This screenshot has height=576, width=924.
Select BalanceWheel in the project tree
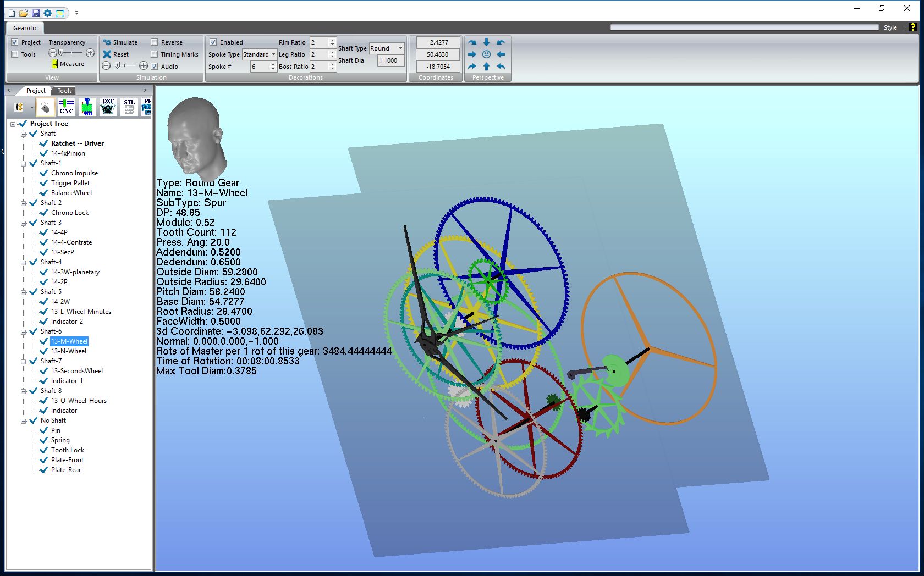point(71,193)
